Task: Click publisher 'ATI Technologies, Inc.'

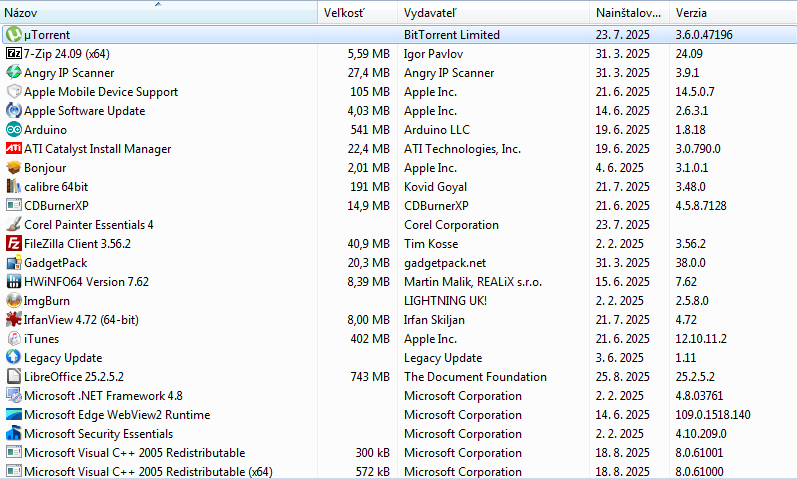Action: (x=463, y=149)
